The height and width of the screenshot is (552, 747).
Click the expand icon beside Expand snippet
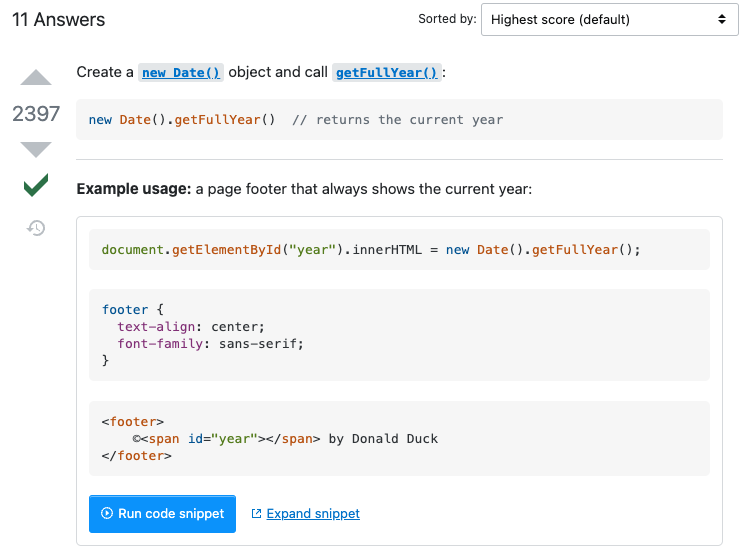tap(257, 514)
